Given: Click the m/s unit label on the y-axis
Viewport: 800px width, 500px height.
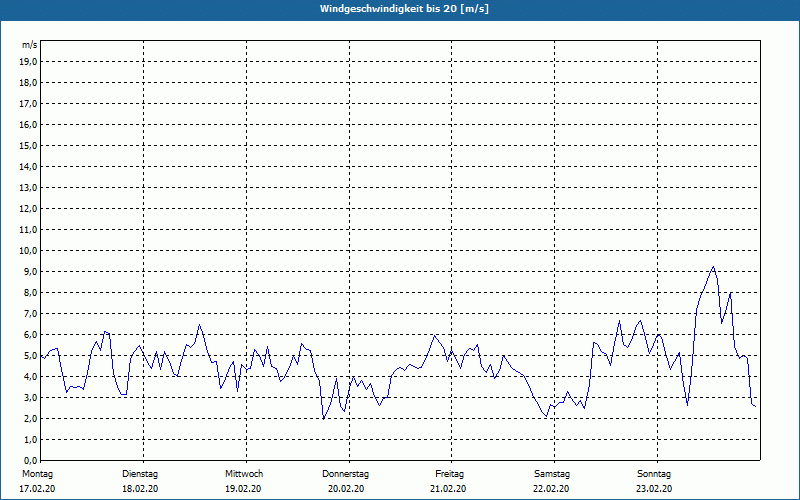Looking at the screenshot, I should click(29, 45).
